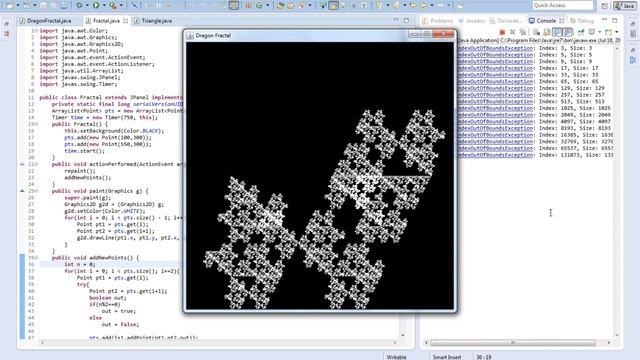Toggle Show Console When Standard Error Changes
Image resolution: width=640 pixels, height=360 pixels.
pos(569,32)
